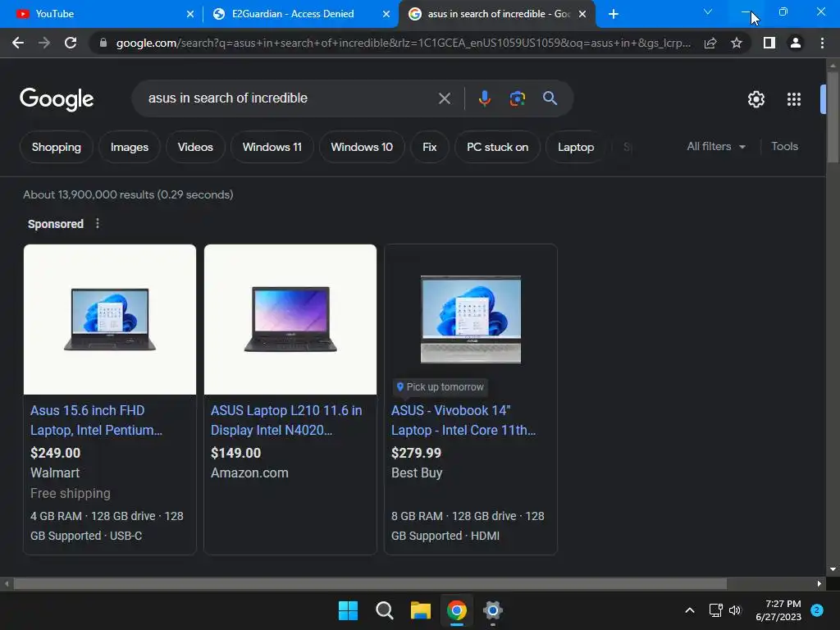Click the $249.00 price
The height and width of the screenshot is (630, 840).
pyautogui.click(x=55, y=453)
